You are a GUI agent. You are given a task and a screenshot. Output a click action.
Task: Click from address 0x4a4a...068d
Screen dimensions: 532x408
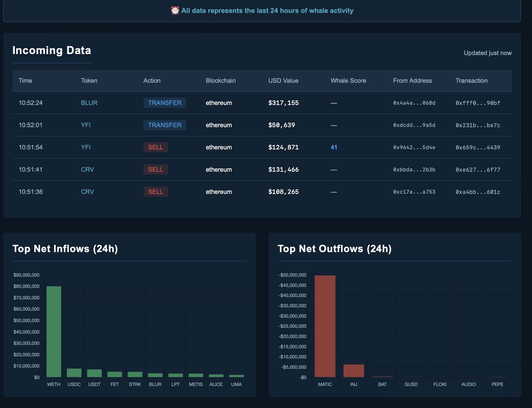414,103
